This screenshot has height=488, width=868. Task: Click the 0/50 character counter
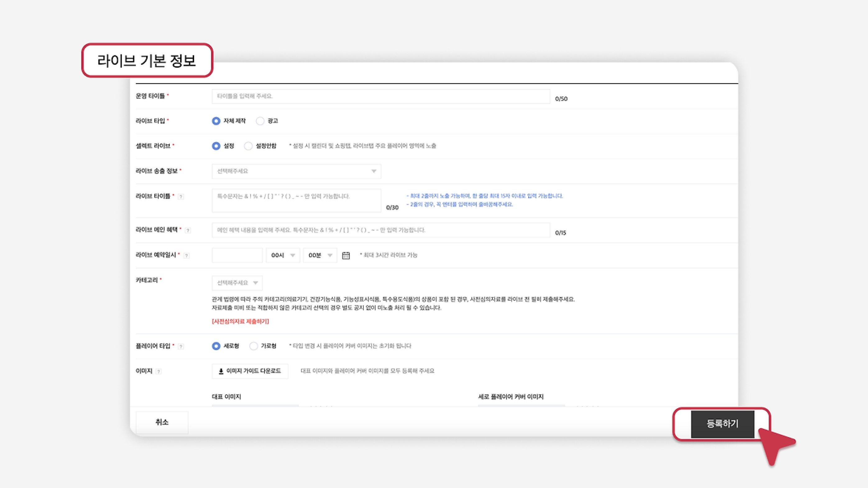click(561, 99)
